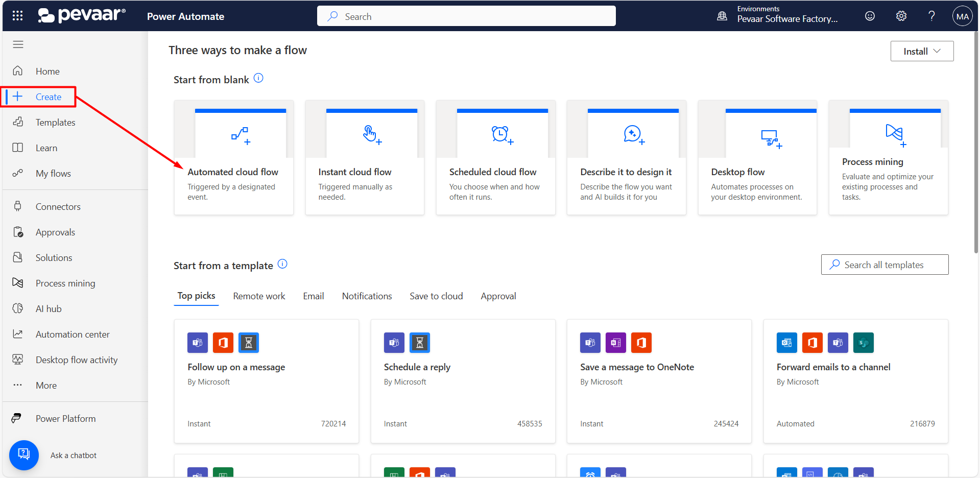The height and width of the screenshot is (478, 980).
Task: Click the Power Automate app title
Action: [x=185, y=16]
